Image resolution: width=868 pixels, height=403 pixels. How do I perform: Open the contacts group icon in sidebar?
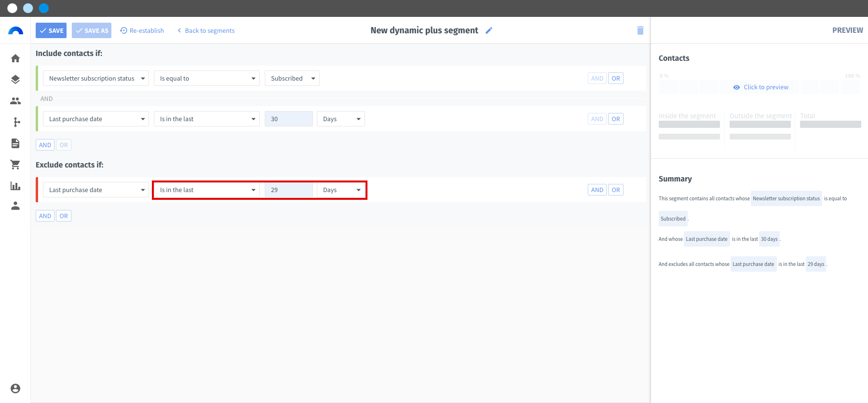click(15, 101)
